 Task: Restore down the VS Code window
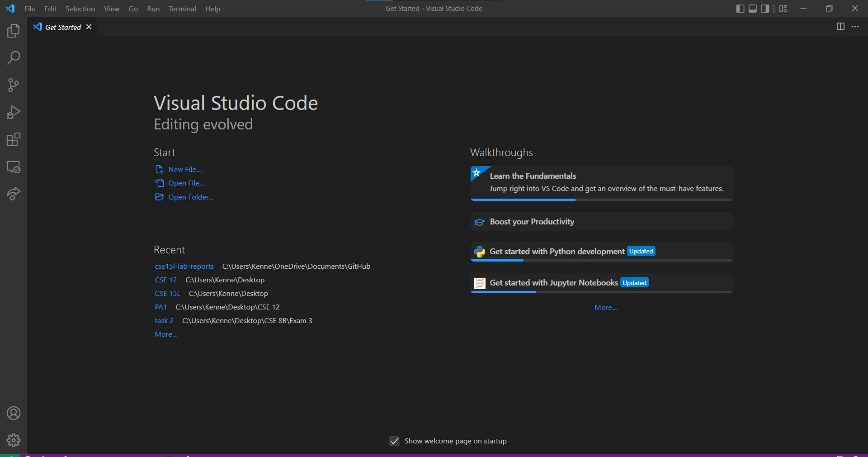pos(829,9)
